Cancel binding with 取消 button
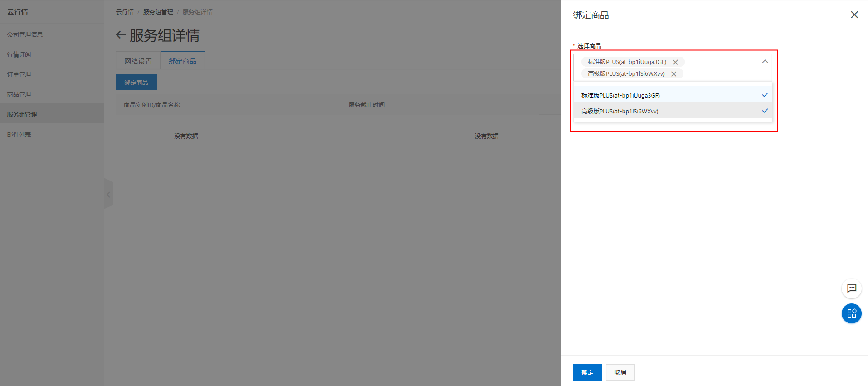This screenshot has width=868, height=386. tap(620, 372)
